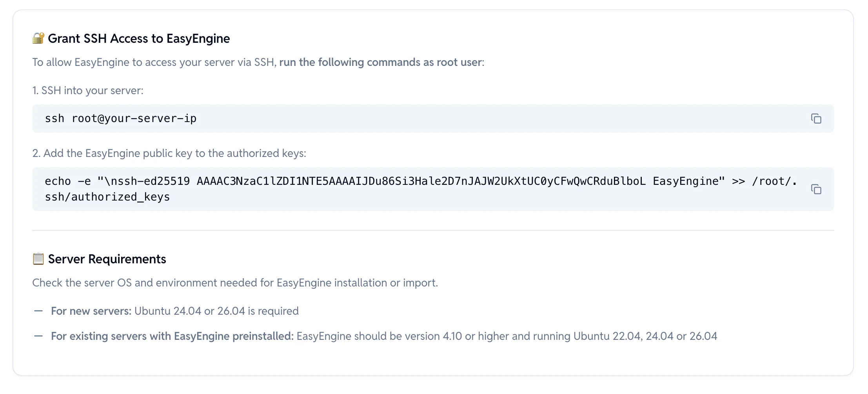Click the '1. SSH into your server:' line
868x394 pixels.
tap(88, 91)
